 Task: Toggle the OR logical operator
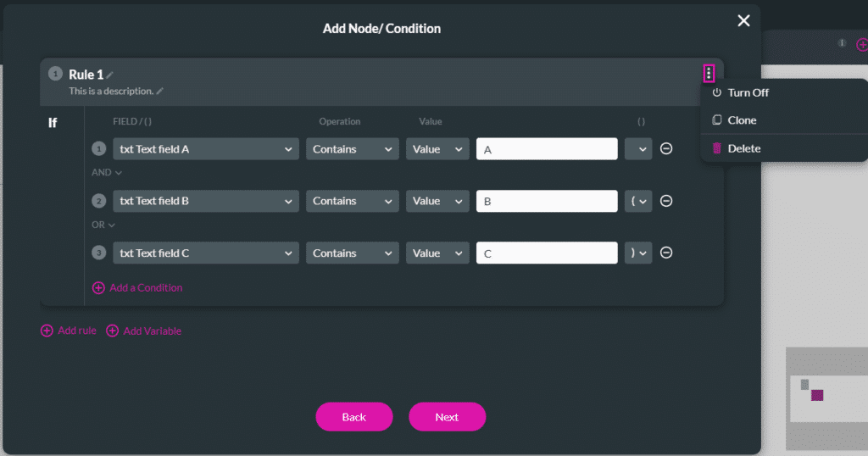tap(104, 225)
